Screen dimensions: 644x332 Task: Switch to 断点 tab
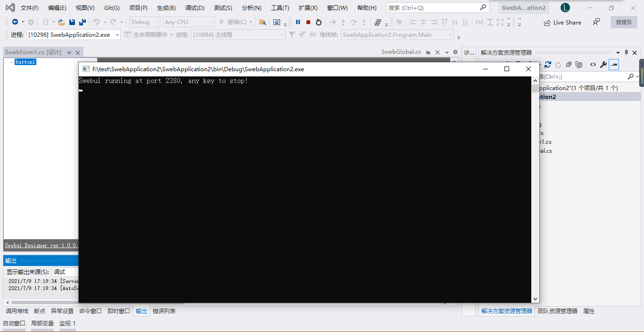coord(40,311)
